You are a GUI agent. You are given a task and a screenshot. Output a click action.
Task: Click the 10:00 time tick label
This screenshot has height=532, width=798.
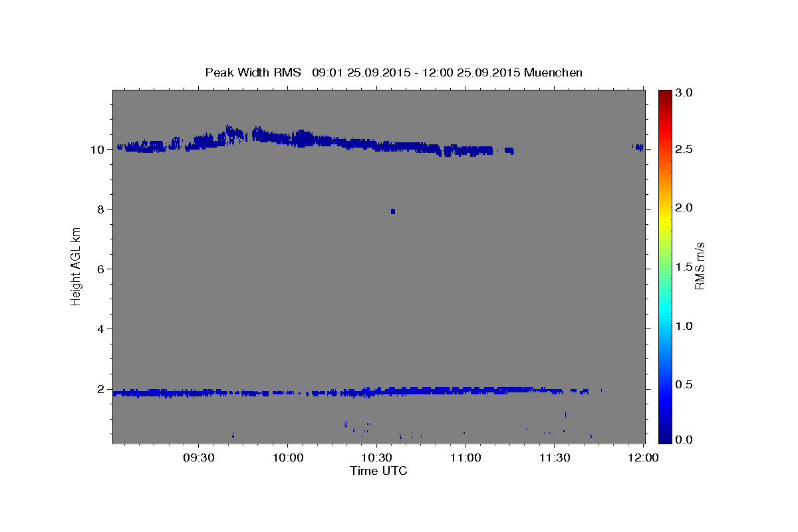tap(287, 458)
